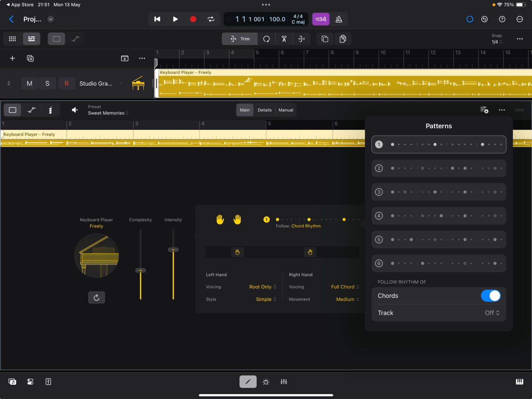Image resolution: width=532 pixels, height=399 pixels.
Task: Open the browser grid view
Action: tap(13, 39)
